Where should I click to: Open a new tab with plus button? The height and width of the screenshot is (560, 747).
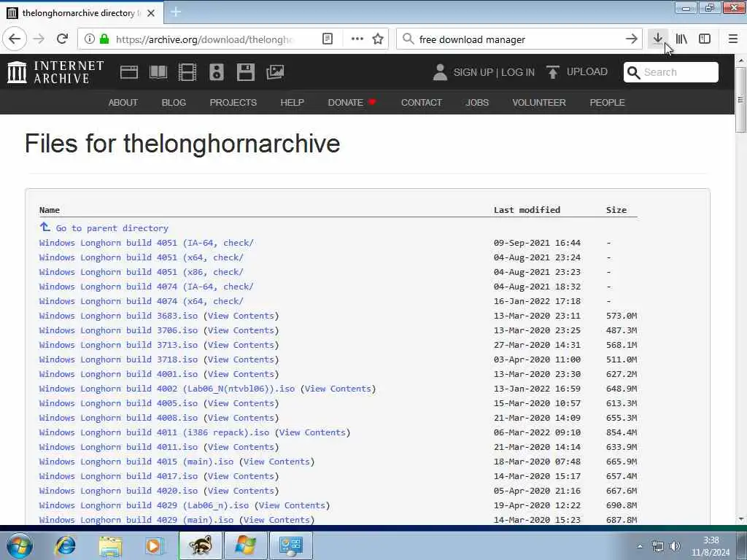(175, 12)
